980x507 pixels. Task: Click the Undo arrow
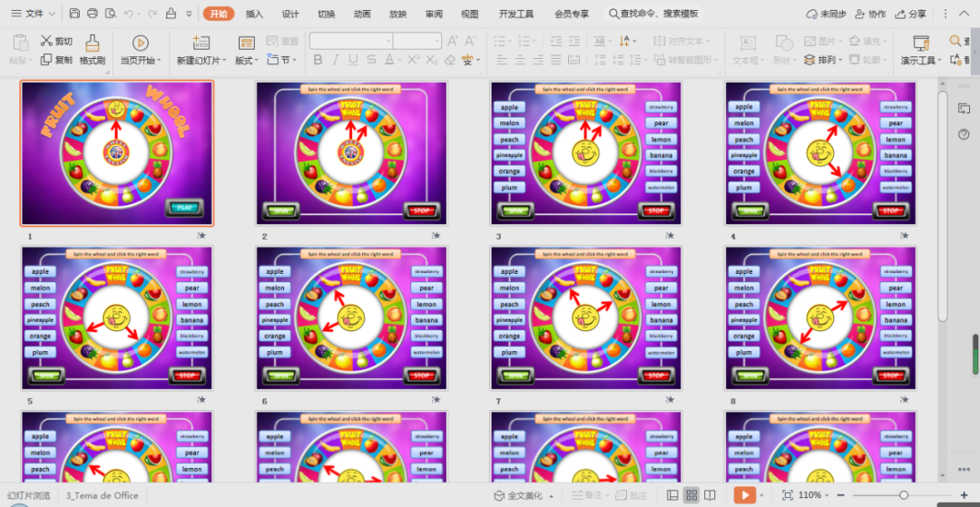point(129,14)
